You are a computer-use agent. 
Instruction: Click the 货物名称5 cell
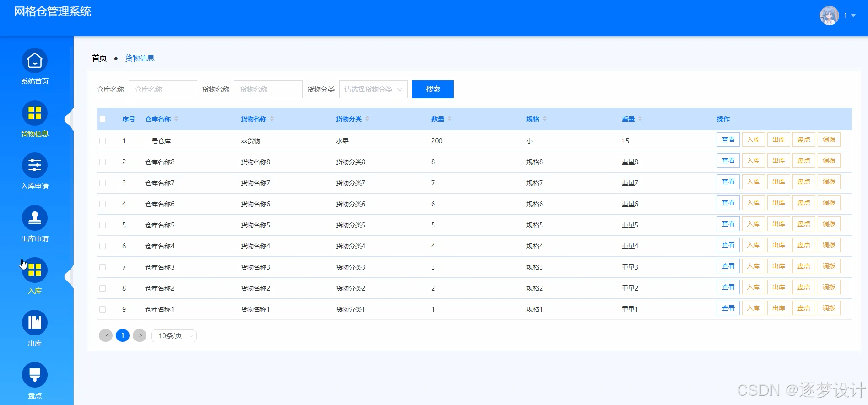click(255, 225)
